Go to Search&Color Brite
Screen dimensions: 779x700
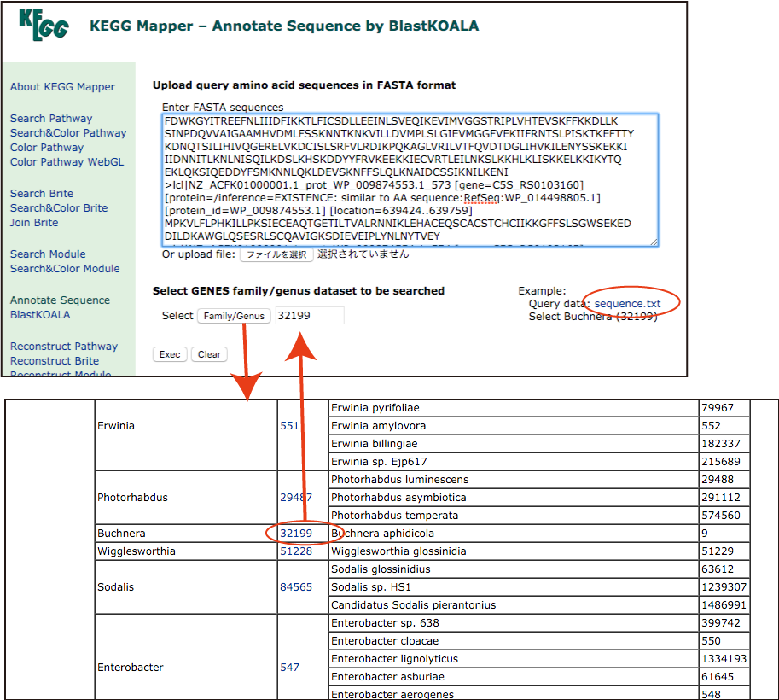click(x=59, y=207)
